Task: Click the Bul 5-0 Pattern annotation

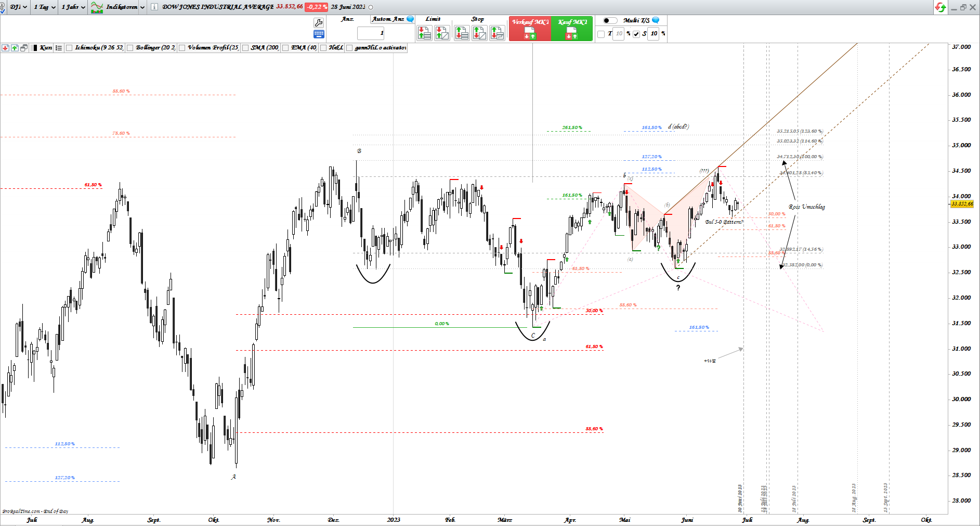Action: (x=724, y=222)
